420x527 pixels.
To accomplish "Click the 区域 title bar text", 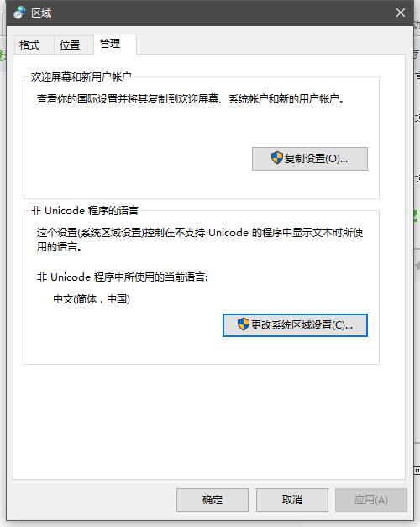I will coord(41,13).
